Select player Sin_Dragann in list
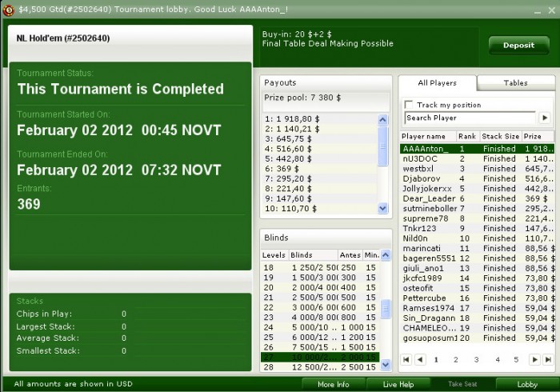This screenshot has width=560, height=392. 477,318
